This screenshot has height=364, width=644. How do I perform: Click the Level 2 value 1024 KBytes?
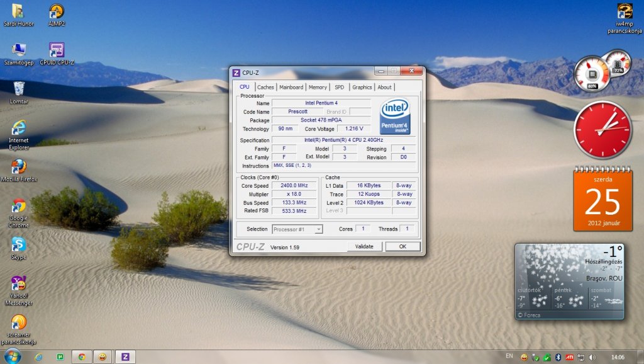pos(369,202)
